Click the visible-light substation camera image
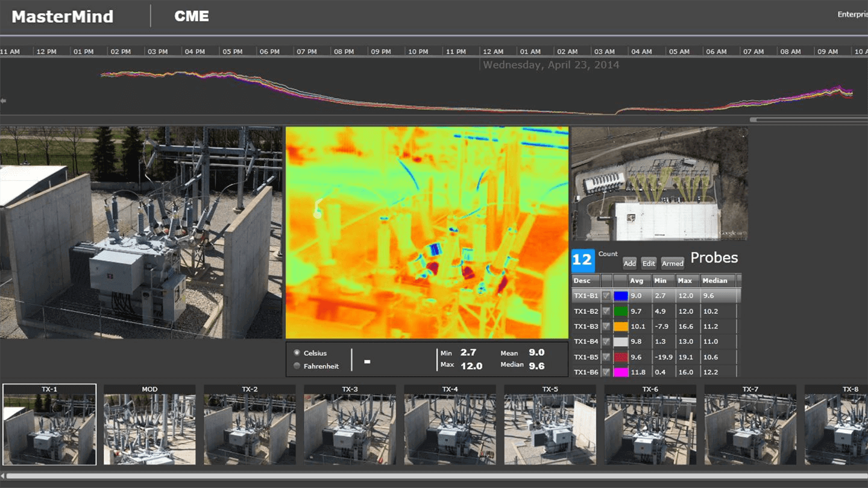This screenshot has width=868, height=488. point(141,233)
